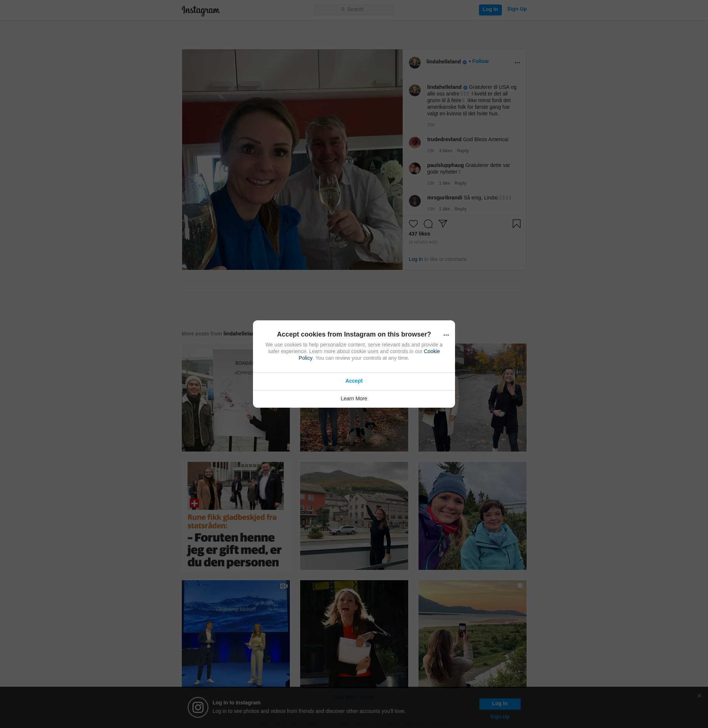Click the Comment speech bubble icon

(x=428, y=224)
